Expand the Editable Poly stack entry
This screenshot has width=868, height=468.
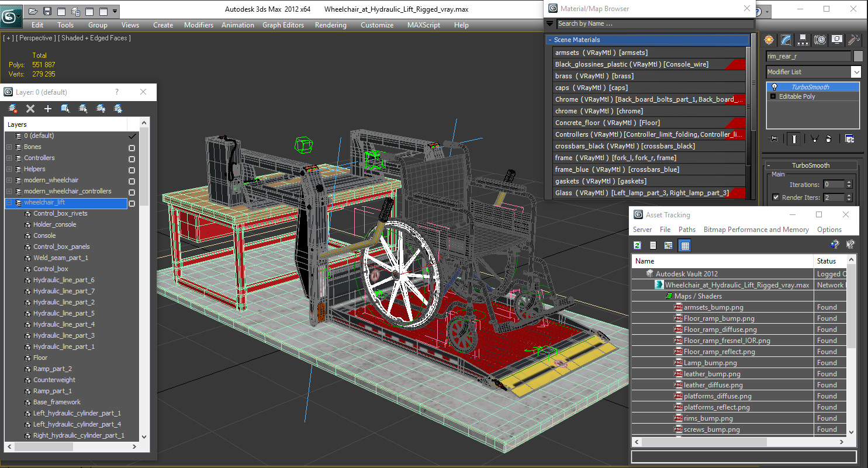(x=773, y=96)
